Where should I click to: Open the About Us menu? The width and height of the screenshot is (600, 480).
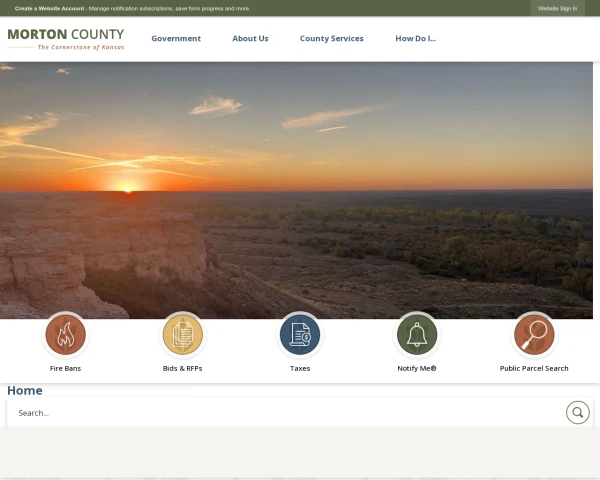pos(250,38)
